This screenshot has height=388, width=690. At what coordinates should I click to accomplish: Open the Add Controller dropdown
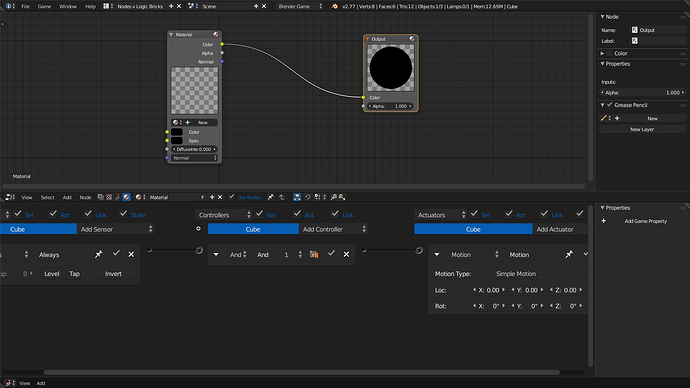[334, 229]
